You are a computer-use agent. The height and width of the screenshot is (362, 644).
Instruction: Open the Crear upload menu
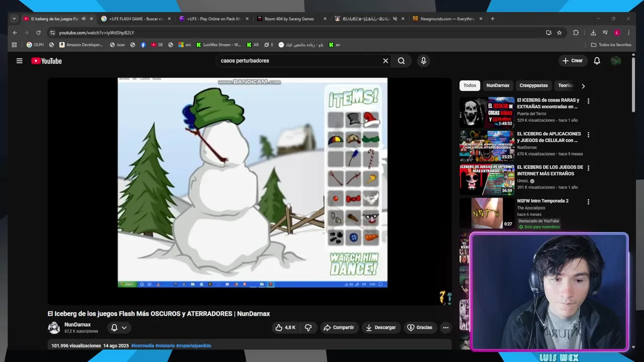573,61
